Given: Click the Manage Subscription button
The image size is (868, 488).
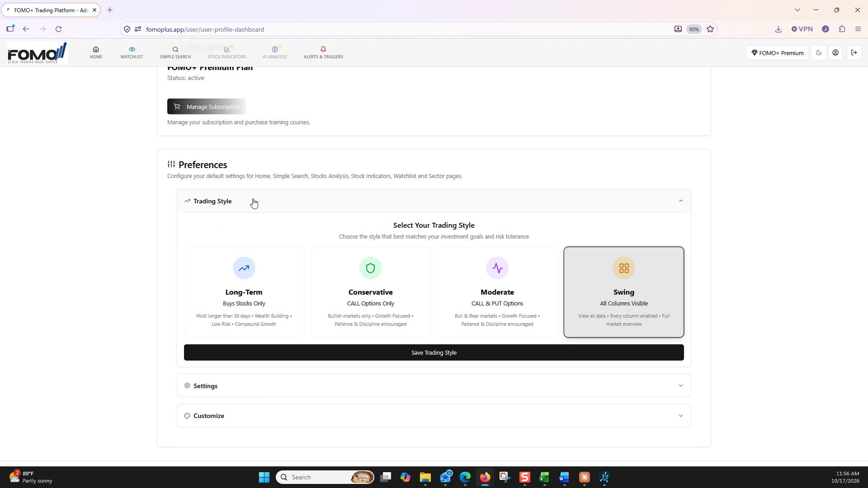Looking at the screenshot, I should 207,107.
